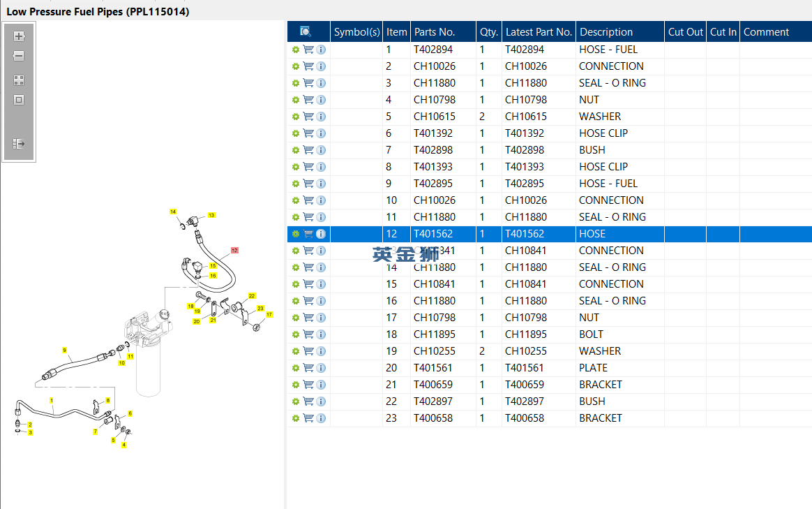This screenshot has height=509, width=812.
Task: Click the panel export arrow icon
Action: (19, 144)
